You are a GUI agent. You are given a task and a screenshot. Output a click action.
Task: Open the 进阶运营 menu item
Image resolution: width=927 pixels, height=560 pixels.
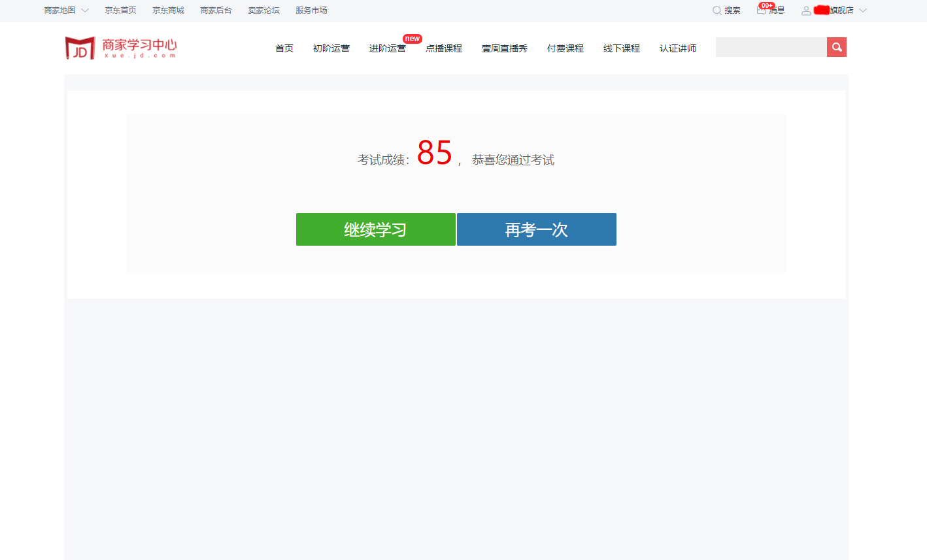[388, 48]
